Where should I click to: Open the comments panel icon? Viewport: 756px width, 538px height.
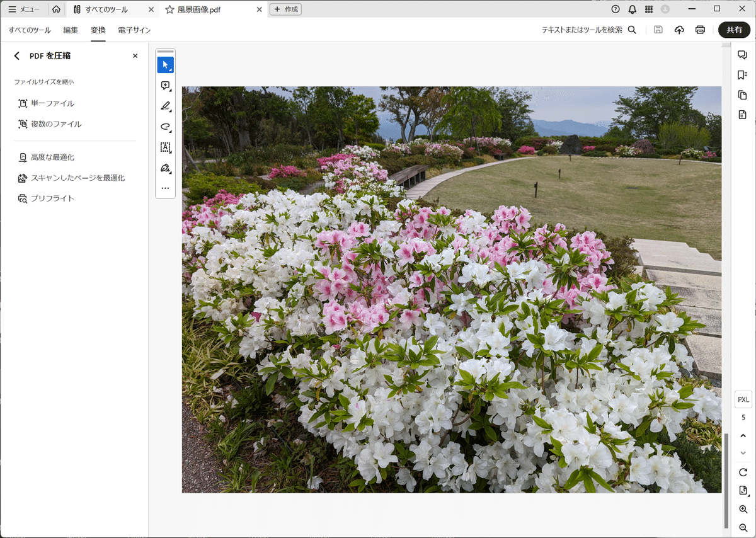pos(743,55)
